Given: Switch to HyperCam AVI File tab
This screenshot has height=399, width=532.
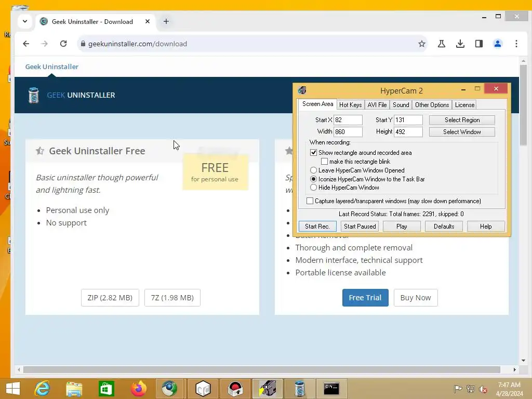Looking at the screenshot, I should coord(377,105).
